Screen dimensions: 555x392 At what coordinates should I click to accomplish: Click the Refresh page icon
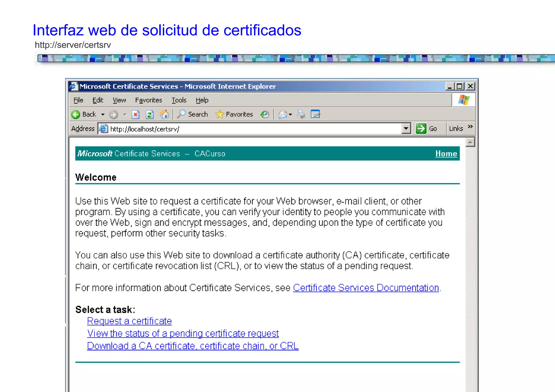pyautogui.click(x=150, y=115)
